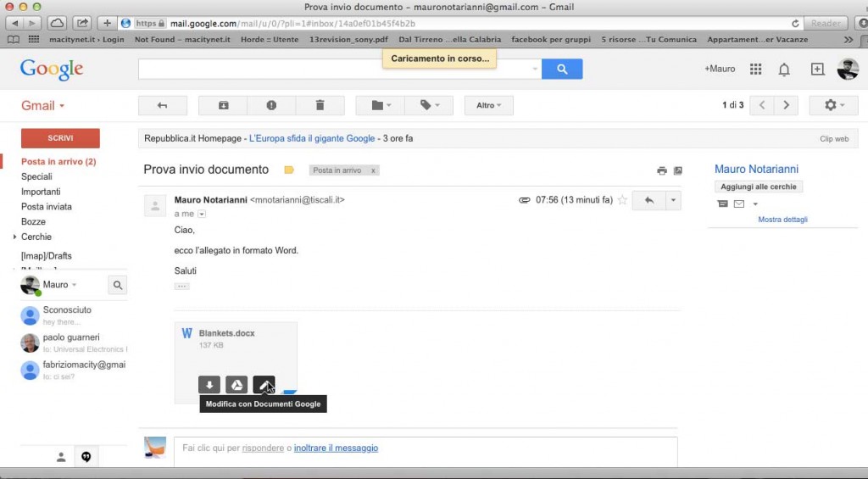The height and width of the screenshot is (479, 868).
Task: Go to older conversation arrow
Action: pos(786,105)
